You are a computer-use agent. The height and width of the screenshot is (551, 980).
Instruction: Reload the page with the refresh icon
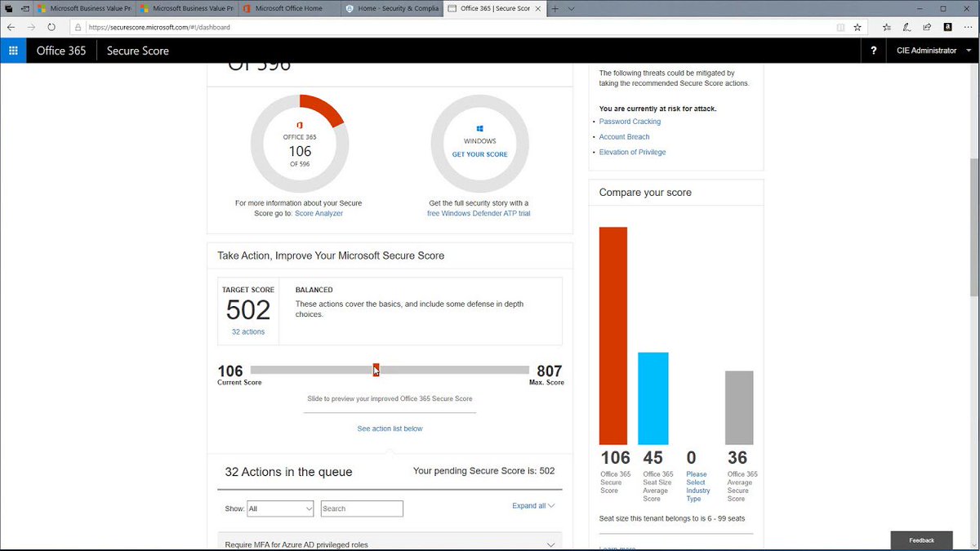click(51, 27)
